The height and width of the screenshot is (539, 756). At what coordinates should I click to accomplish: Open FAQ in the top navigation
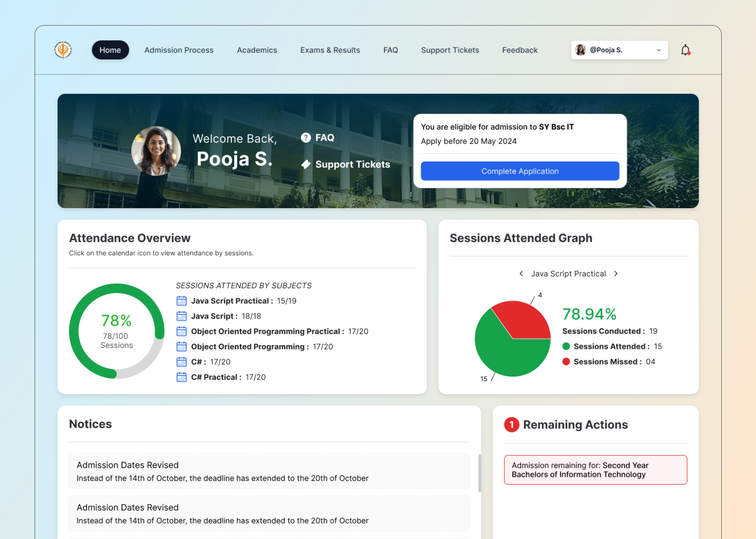(x=391, y=50)
